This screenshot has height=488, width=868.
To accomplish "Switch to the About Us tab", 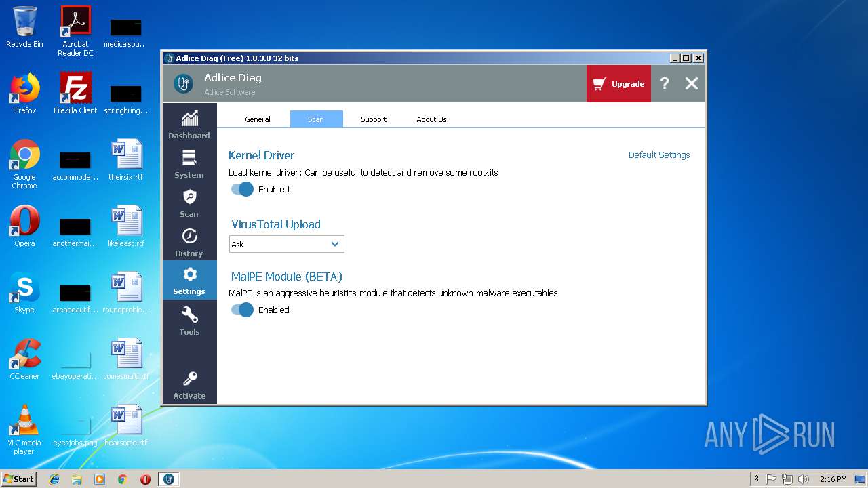I will (x=431, y=119).
